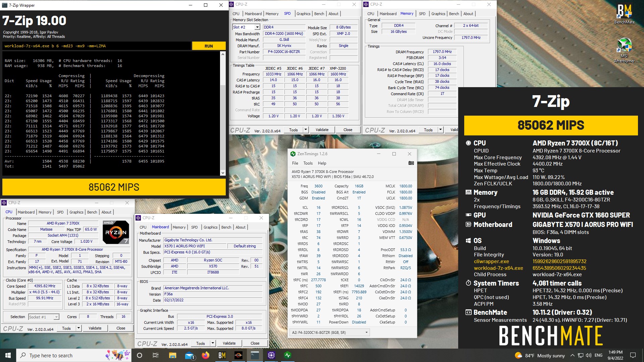Open the Tools dropdown arrow in the CPU-Z Mainboard window

tap(213, 343)
